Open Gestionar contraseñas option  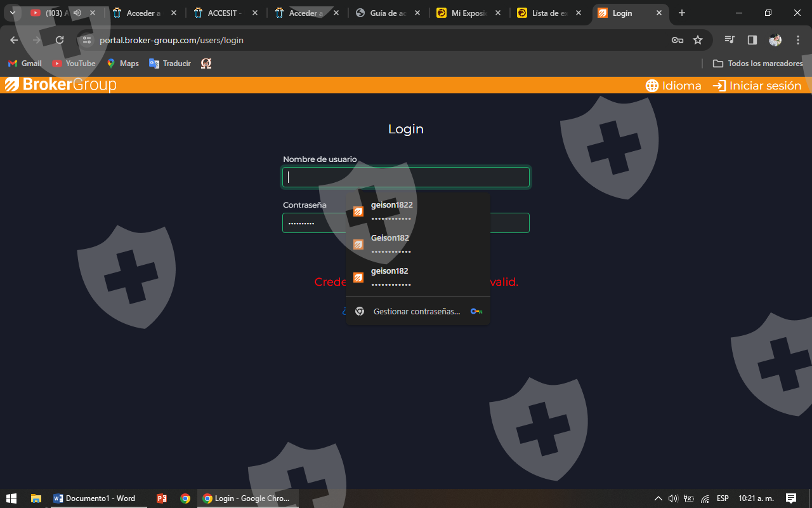pyautogui.click(x=417, y=311)
